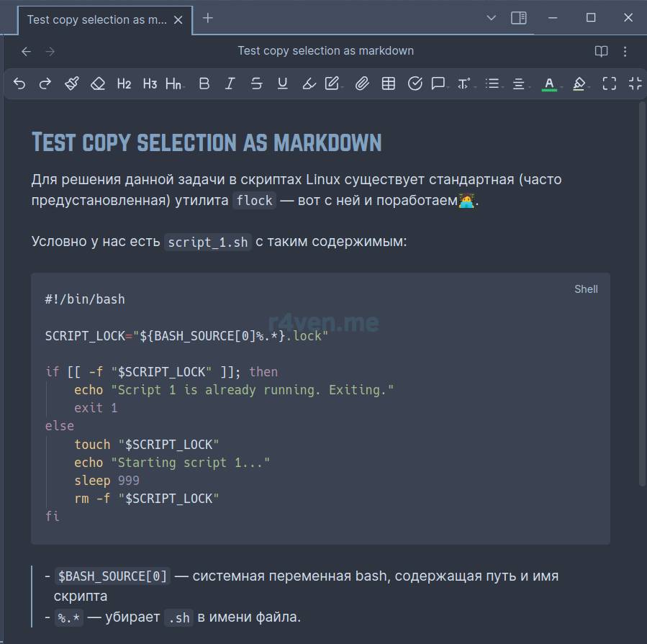Toggle bold formatting
The width and height of the screenshot is (647, 644).
click(204, 84)
